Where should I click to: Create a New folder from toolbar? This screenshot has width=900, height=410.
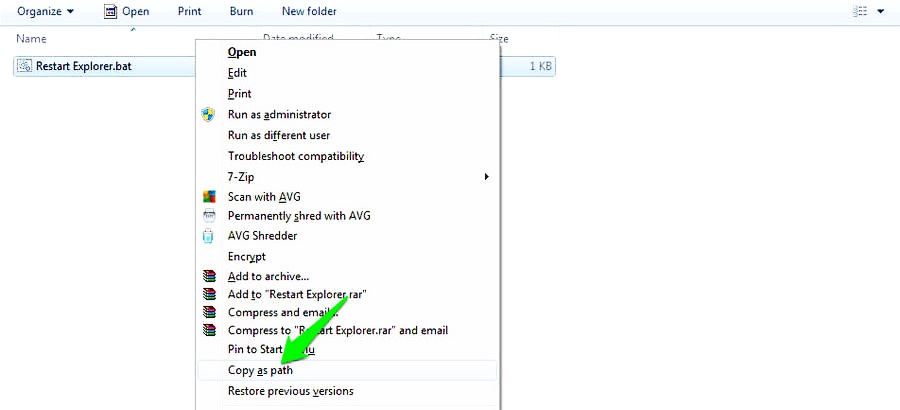[x=309, y=11]
